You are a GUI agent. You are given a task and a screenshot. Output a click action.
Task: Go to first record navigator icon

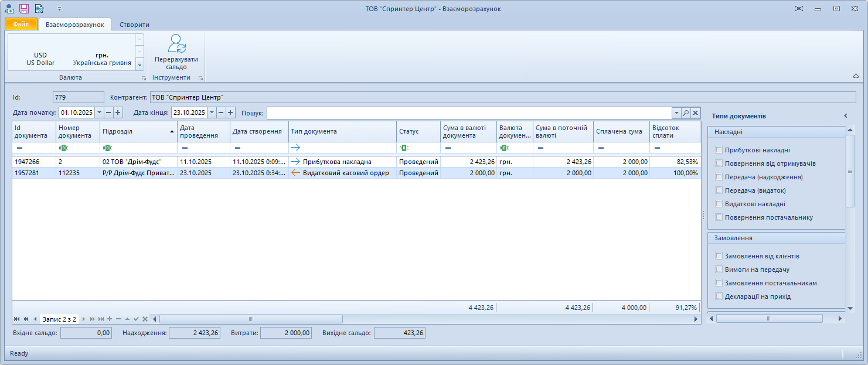click(17, 319)
